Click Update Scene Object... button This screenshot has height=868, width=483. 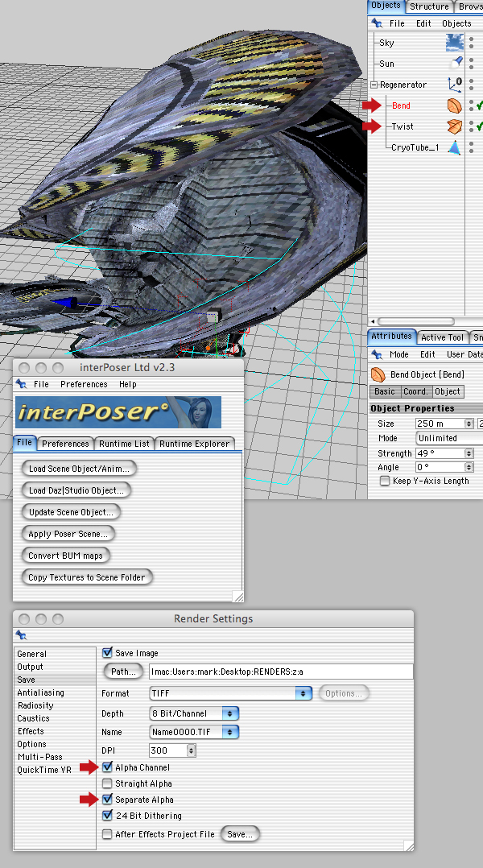(71, 512)
